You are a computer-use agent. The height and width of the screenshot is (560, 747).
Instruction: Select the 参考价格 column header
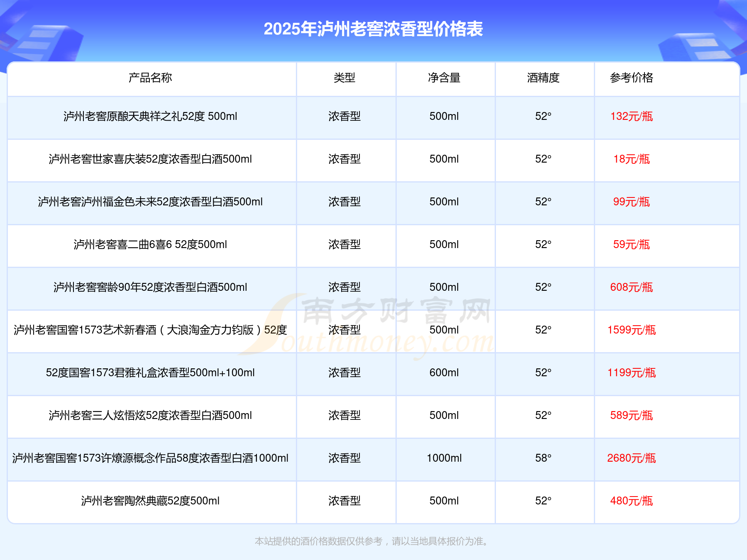click(632, 78)
